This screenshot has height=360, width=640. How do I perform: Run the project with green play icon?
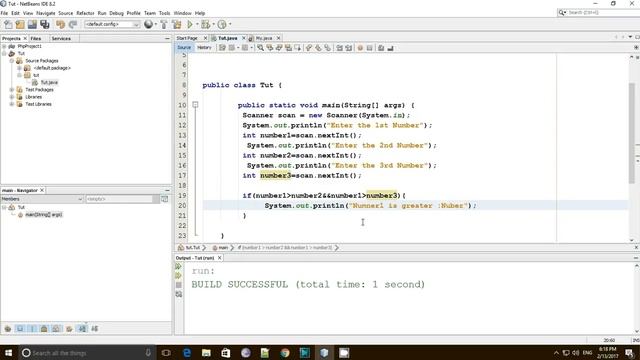click(x=190, y=24)
